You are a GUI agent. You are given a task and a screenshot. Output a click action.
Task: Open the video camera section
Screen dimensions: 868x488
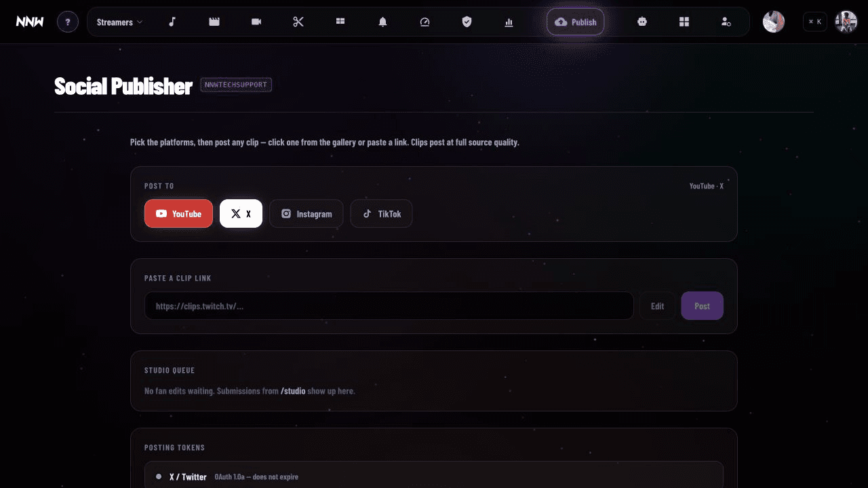click(x=256, y=22)
